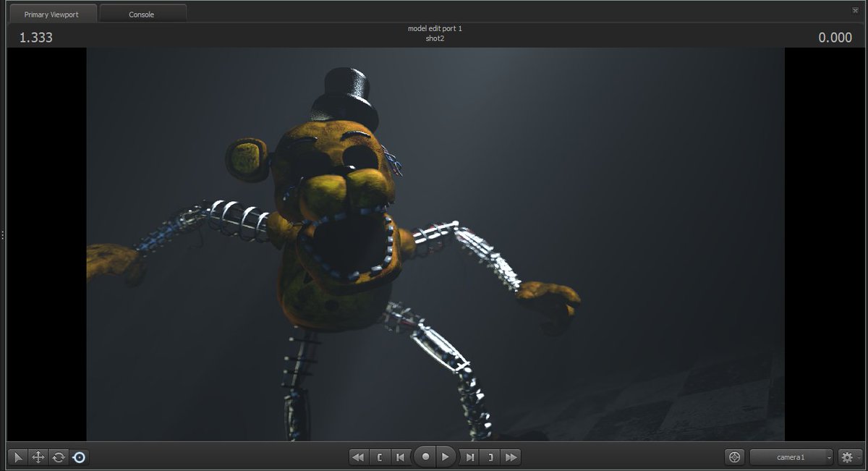The height and width of the screenshot is (471, 868).
Task: Select the rotate manipulator tool
Action: coord(59,457)
